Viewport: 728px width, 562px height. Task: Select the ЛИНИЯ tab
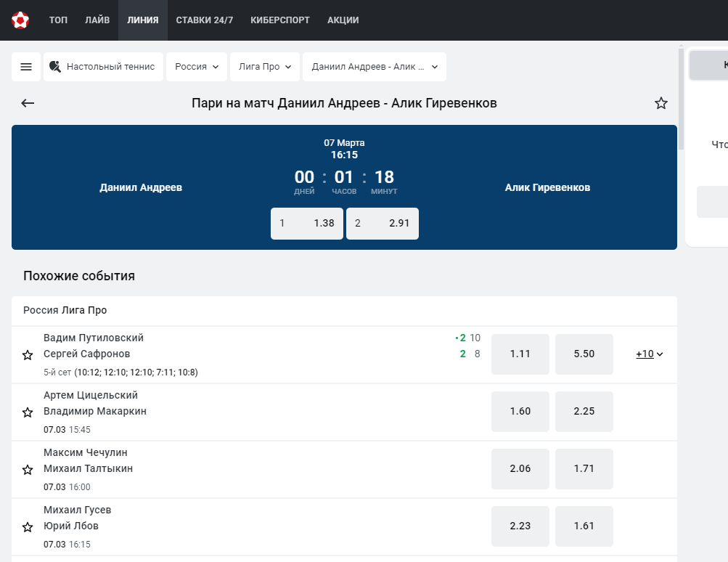click(x=143, y=20)
